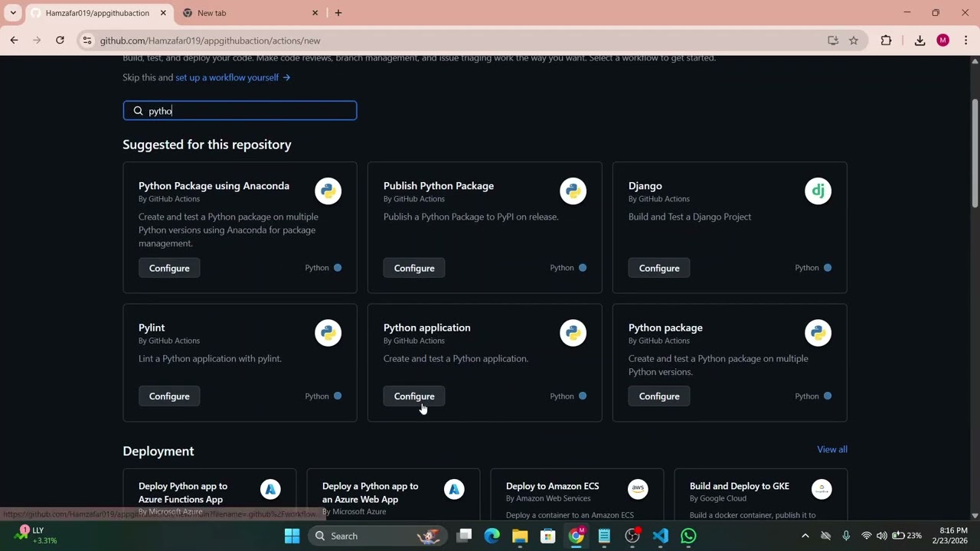Click the Python logo on the Pylint card
Viewport: 980px width, 551px height.
328,333
